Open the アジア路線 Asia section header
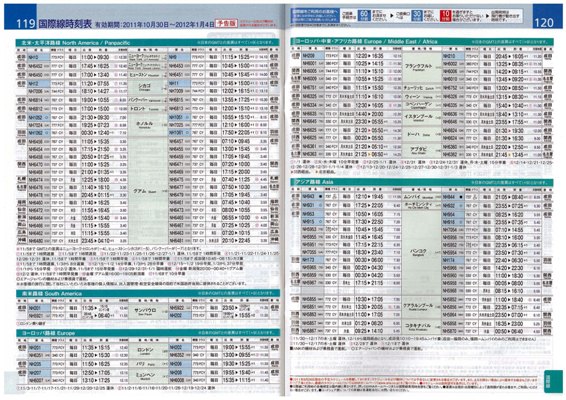This screenshot has width=566, height=400. click(422, 182)
